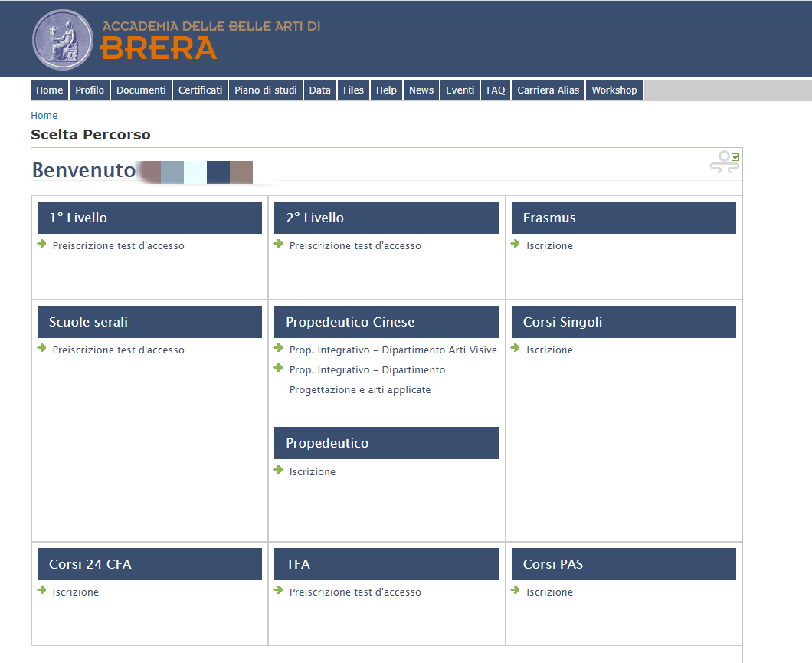Image resolution: width=812 pixels, height=663 pixels.
Task: Click the Corsi Singoli section header
Action: [x=624, y=322]
